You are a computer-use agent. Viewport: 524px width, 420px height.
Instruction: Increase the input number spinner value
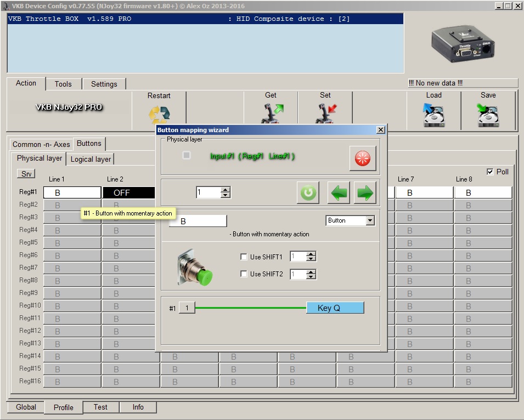pyautogui.click(x=225, y=190)
